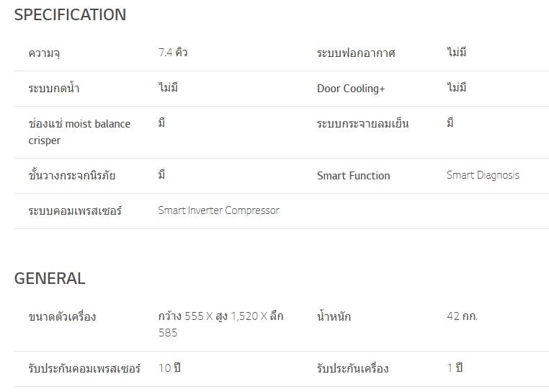Select the น้ำหนัก label

click(x=334, y=316)
